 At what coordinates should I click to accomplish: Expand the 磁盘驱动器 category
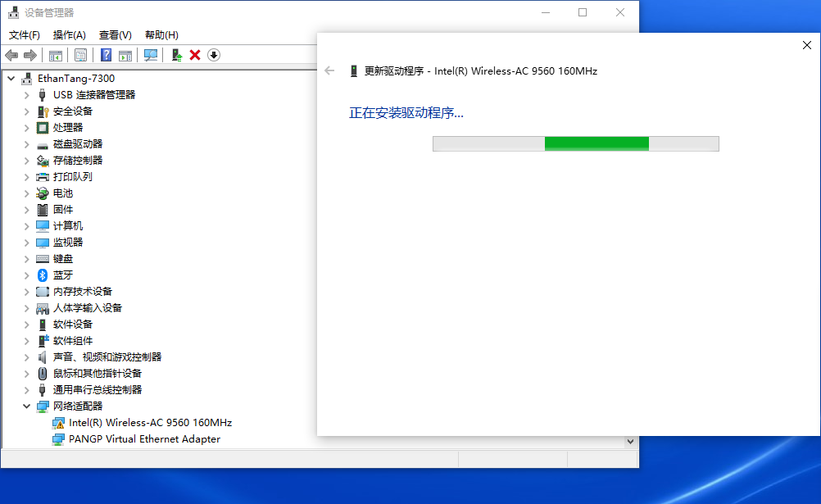click(x=27, y=144)
